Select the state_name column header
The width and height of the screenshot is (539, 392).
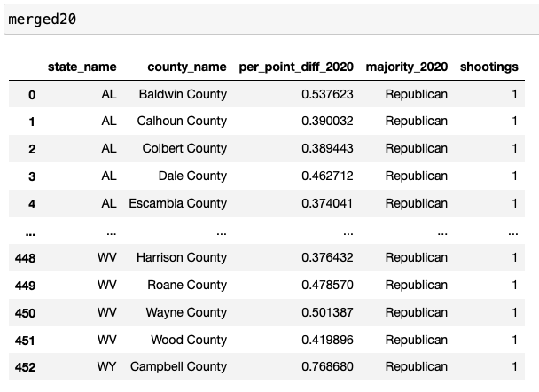(82, 67)
